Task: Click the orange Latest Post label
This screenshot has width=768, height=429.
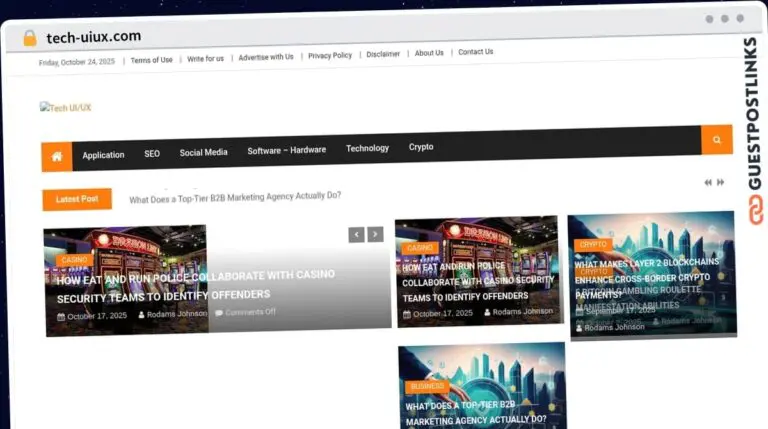Action: [77, 199]
